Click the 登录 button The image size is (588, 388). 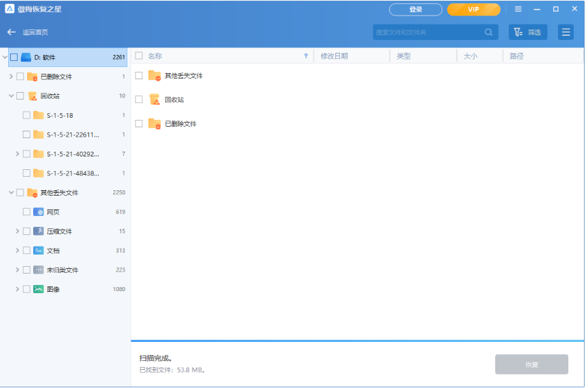coord(415,9)
